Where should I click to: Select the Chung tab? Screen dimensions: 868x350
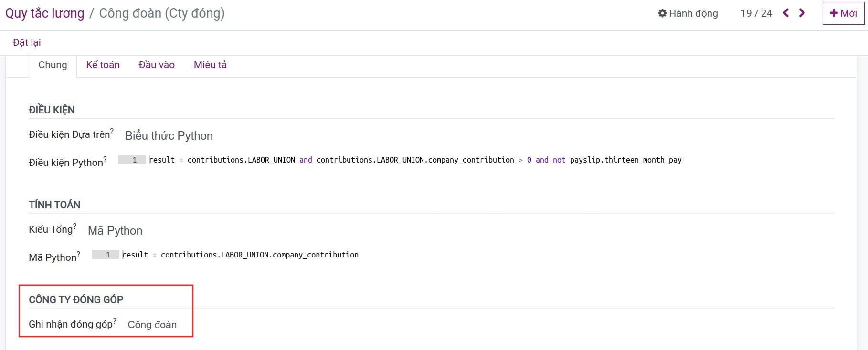[53, 65]
